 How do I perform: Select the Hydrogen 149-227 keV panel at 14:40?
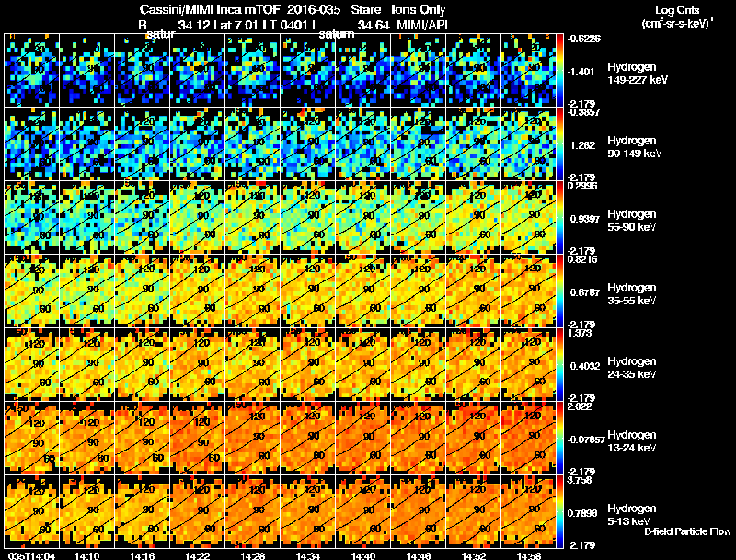(362, 70)
